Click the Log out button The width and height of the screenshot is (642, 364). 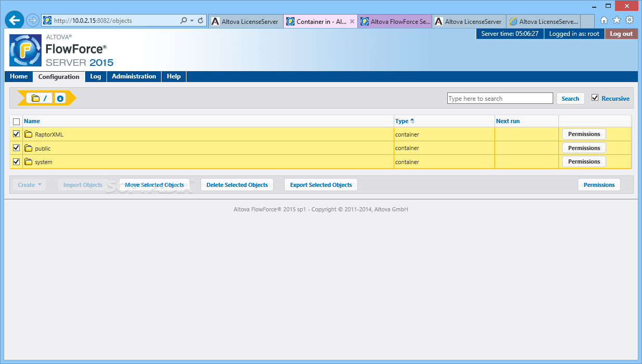(x=621, y=34)
